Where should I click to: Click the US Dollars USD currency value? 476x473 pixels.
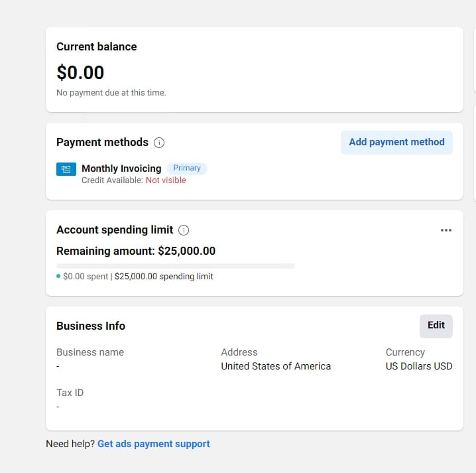[419, 366]
